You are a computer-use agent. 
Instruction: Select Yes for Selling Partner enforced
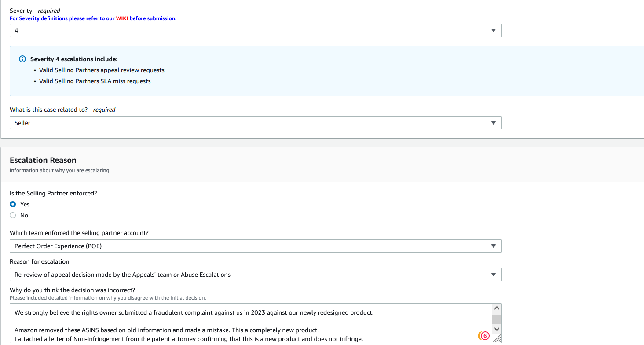13,204
